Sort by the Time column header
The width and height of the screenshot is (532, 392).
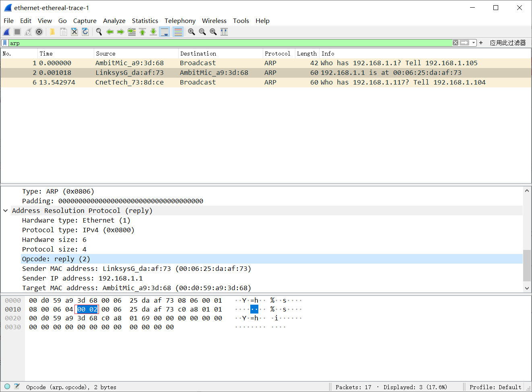[x=66, y=54]
